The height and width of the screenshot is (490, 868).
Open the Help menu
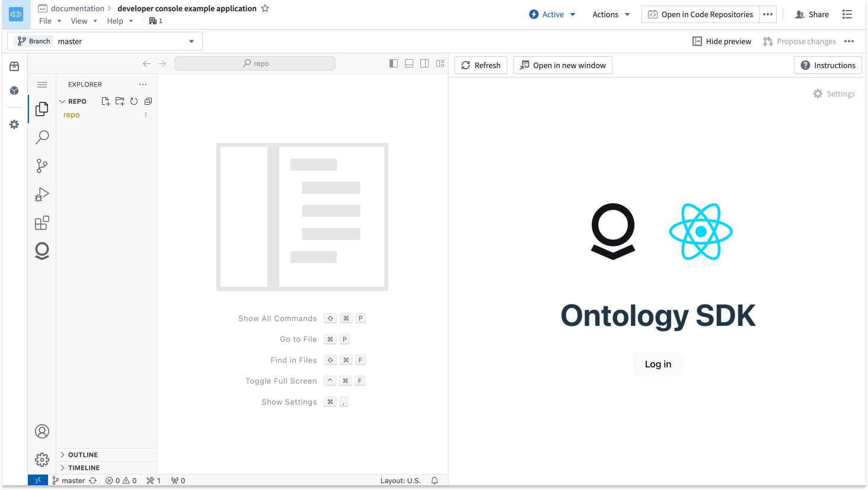(120, 21)
